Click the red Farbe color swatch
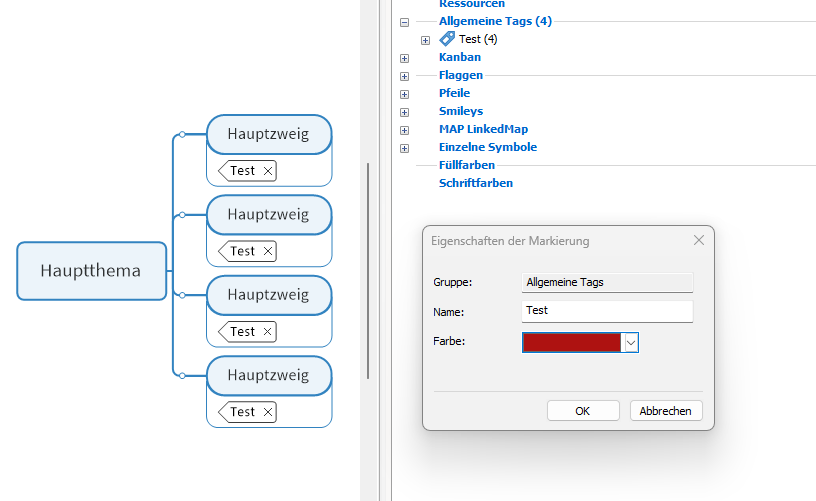The height and width of the screenshot is (501, 816). tap(571, 343)
